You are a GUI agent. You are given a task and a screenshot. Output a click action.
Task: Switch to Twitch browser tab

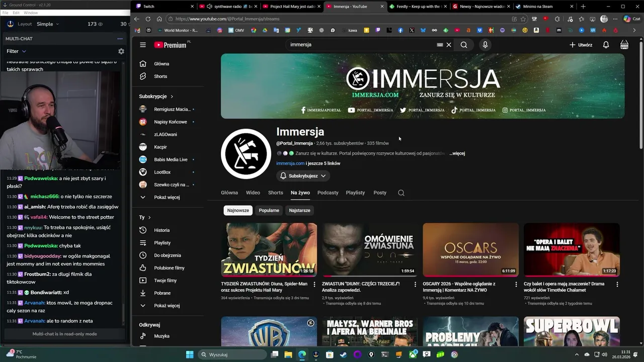pyautogui.click(x=165, y=7)
